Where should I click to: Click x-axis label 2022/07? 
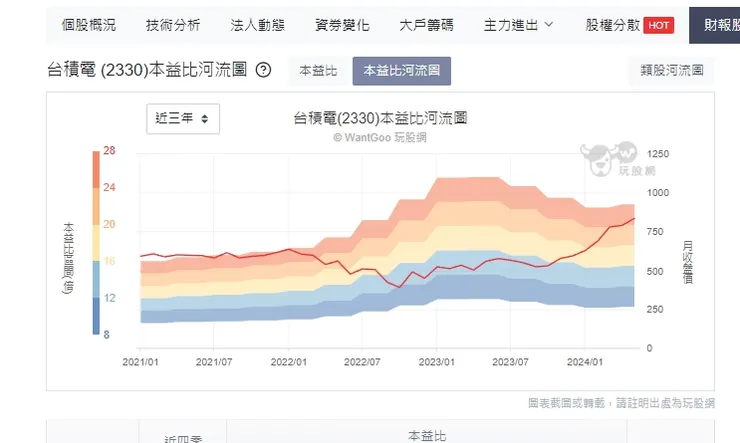(x=362, y=362)
